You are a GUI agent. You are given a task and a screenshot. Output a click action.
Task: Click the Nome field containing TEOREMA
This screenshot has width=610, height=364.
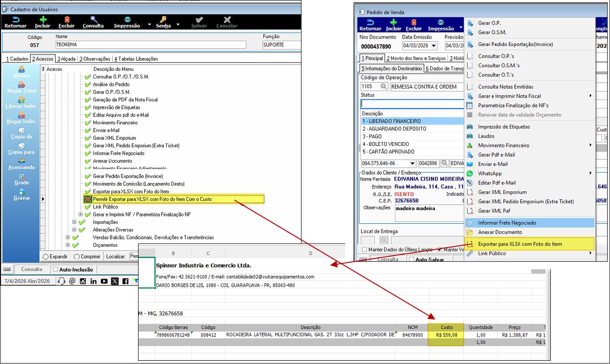coord(150,45)
